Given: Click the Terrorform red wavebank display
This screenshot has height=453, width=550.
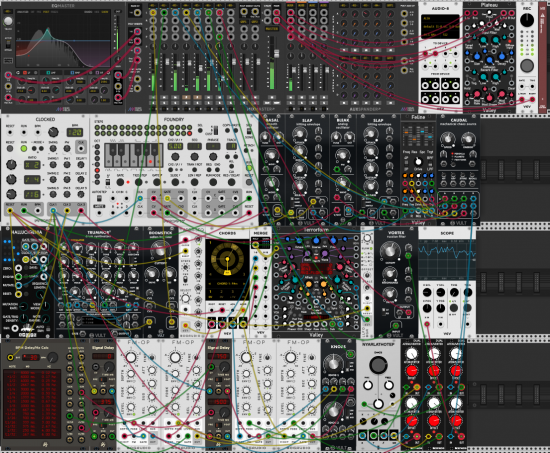Looking at the screenshot, I should pos(315,269).
